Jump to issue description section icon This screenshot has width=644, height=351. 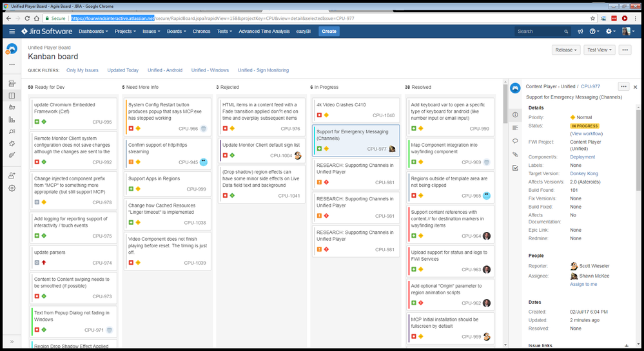click(x=515, y=128)
